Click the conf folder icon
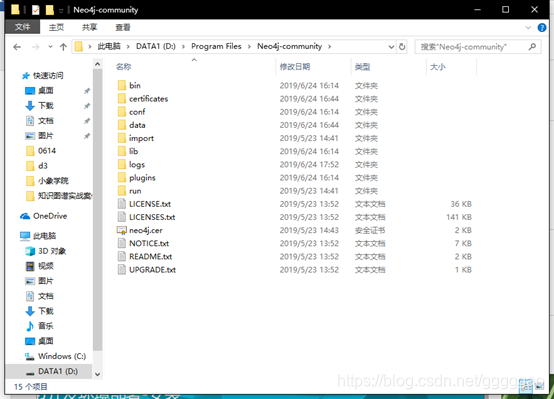554x399 pixels. pyautogui.click(x=122, y=112)
